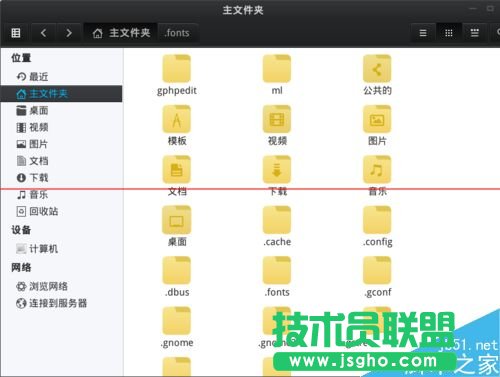Switch to compact view
The width and height of the screenshot is (500, 377).
[475, 33]
